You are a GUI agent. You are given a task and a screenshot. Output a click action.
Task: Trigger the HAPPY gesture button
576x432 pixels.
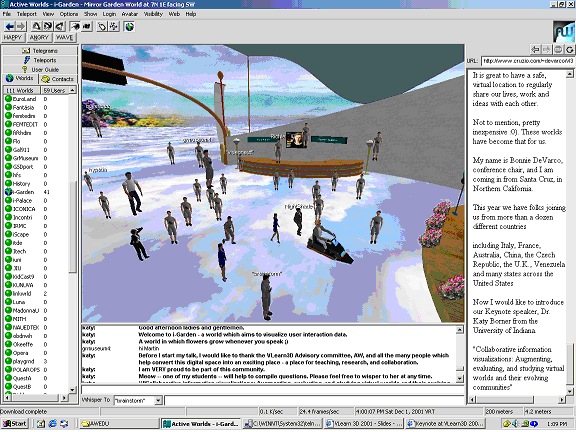coord(13,37)
